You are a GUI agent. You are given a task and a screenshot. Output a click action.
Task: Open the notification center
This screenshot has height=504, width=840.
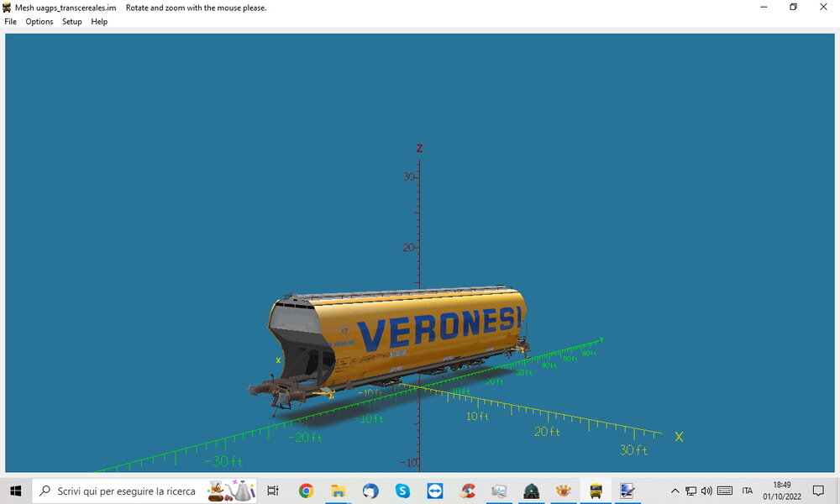click(818, 491)
